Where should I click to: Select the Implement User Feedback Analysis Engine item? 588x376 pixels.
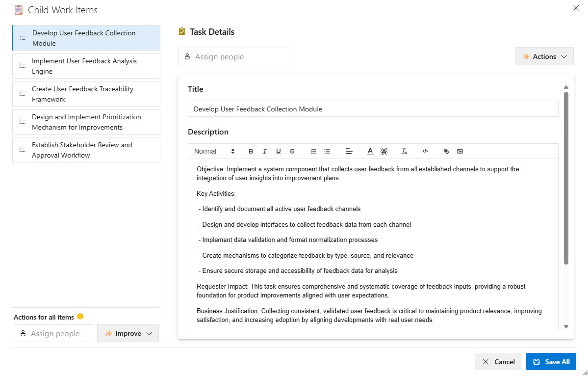click(86, 65)
